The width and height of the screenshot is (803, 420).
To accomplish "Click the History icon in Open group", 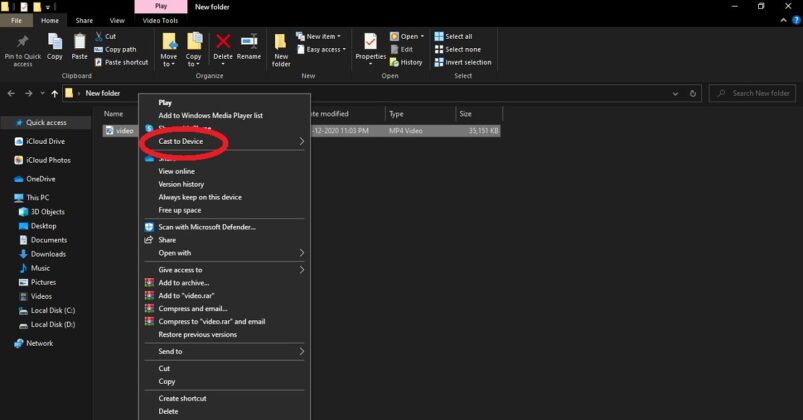I will (x=394, y=62).
